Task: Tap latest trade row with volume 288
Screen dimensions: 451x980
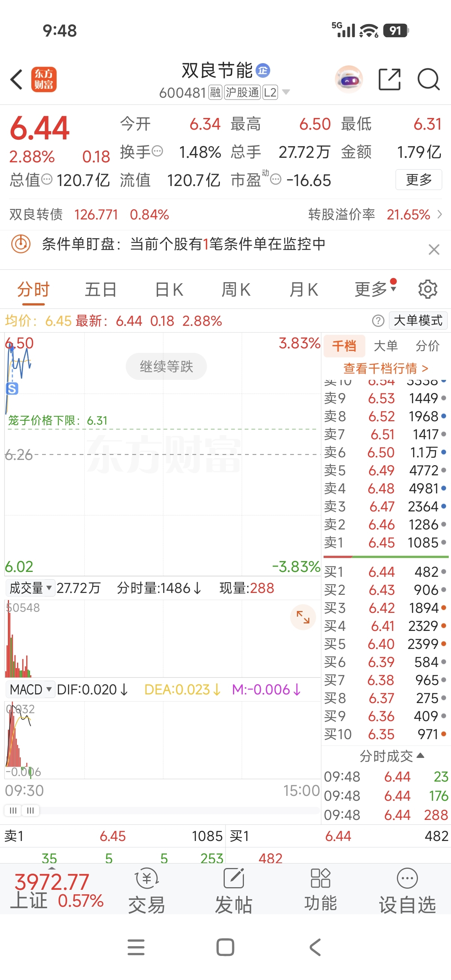Action: coord(386,815)
